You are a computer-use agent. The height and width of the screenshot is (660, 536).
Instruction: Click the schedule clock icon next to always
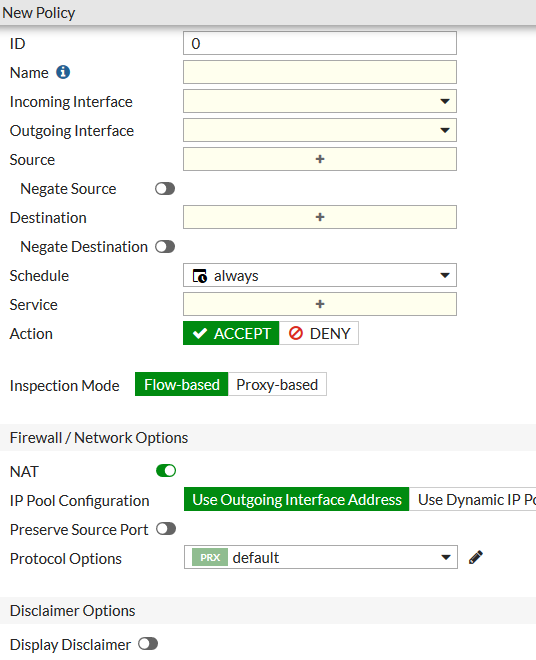[200, 276]
